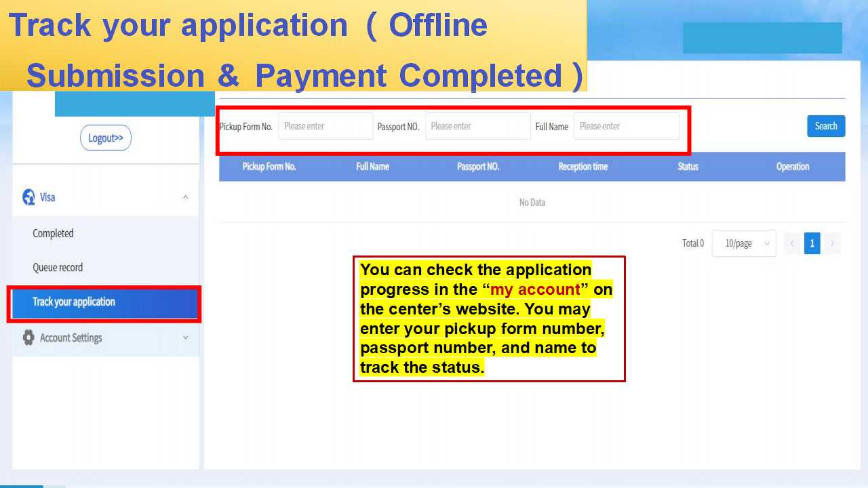Click the Account Settings gear icon
This screenshot has height=488, width=868.
[28, 338]
